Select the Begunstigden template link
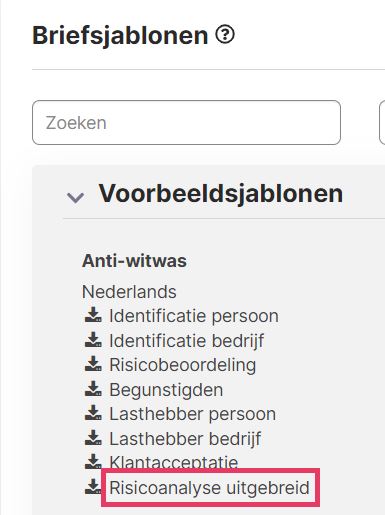This screenshot has height=515, width=385. [x=166, y=390]
